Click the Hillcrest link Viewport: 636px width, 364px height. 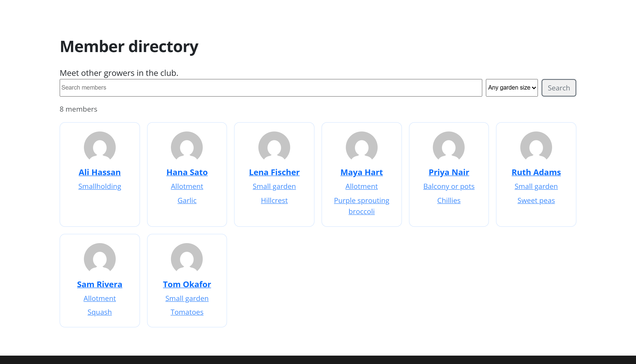(x=274, y=200)
